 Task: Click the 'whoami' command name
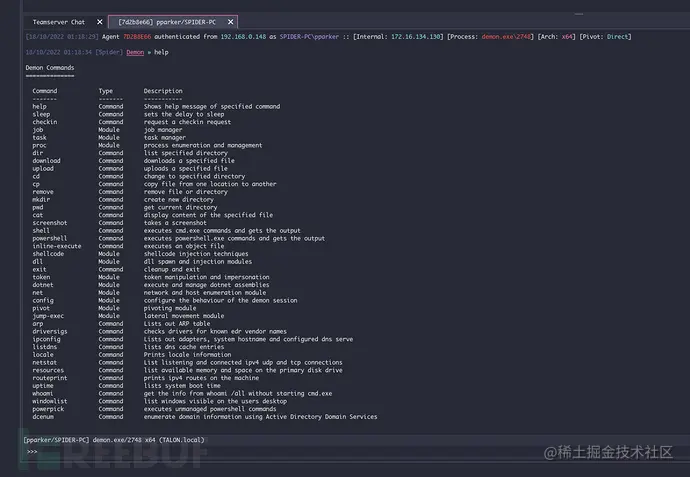(x=43, y=394)
